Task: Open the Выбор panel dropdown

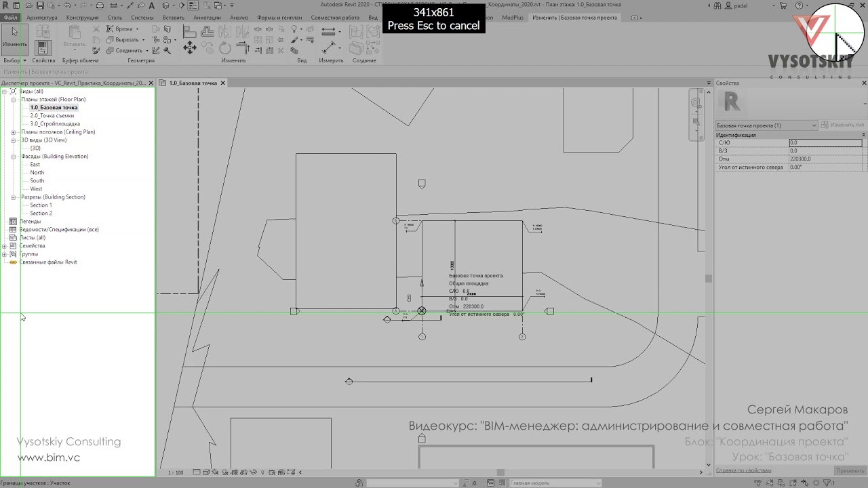Action: click(x=15, y=60)
